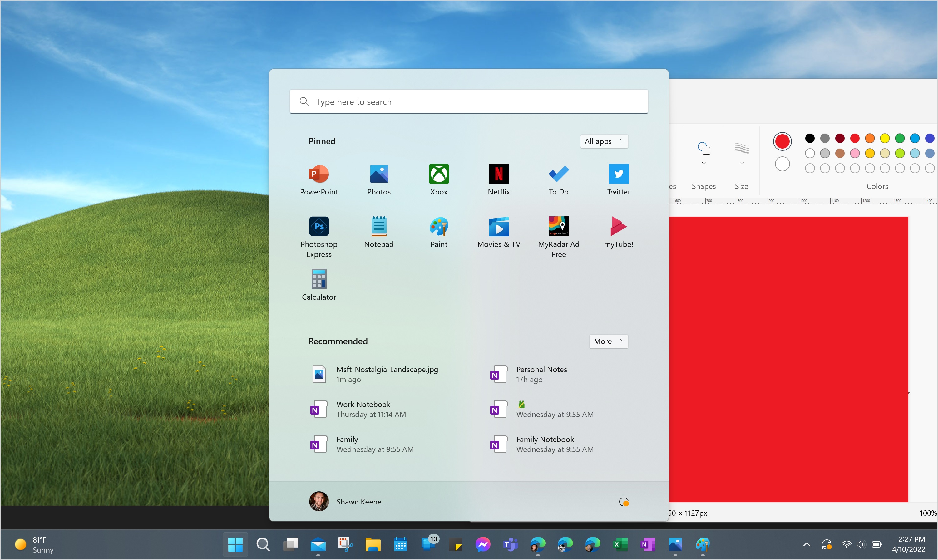Image resolution: width=938 pixels, height=560 pixels.
Task: Open the Twitter pinned app
Action: [x=618, y=180]
